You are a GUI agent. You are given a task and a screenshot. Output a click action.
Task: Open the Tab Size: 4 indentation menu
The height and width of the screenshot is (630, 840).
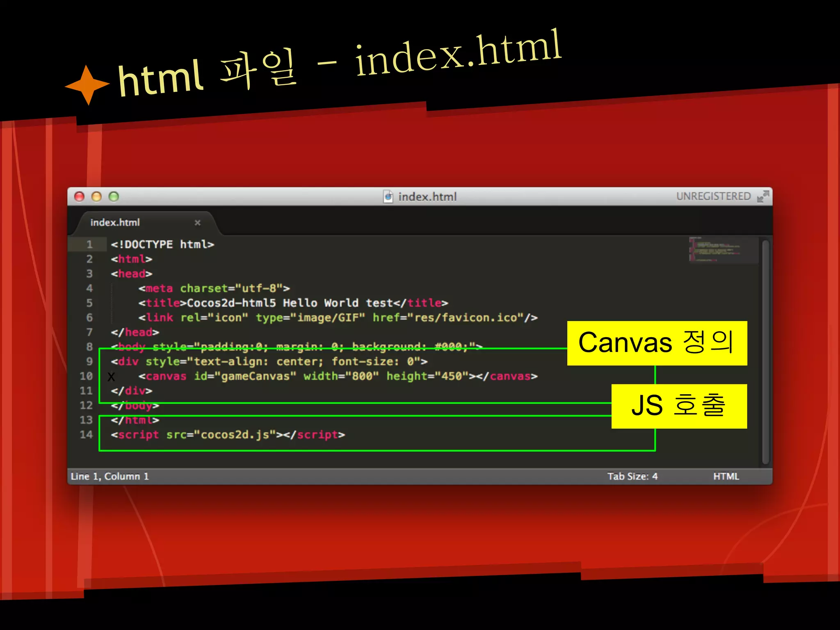(x=632, y=476)
